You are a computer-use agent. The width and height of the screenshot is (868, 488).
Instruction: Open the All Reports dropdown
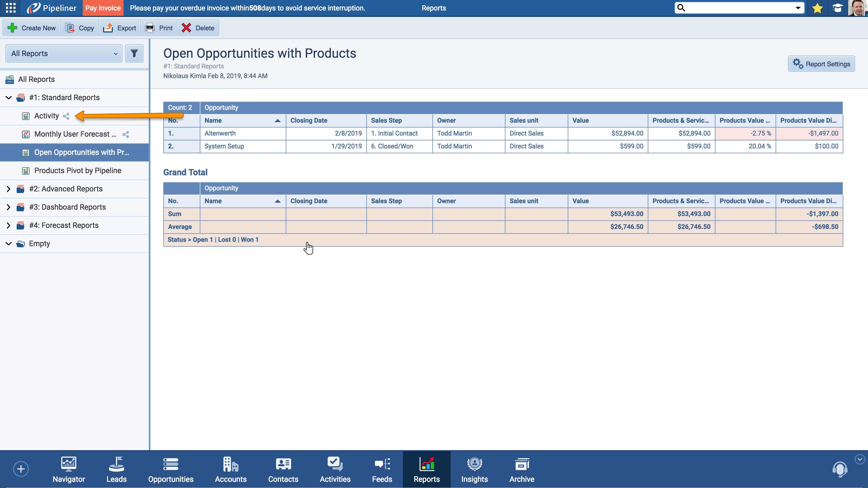click(x=64, y=53)
